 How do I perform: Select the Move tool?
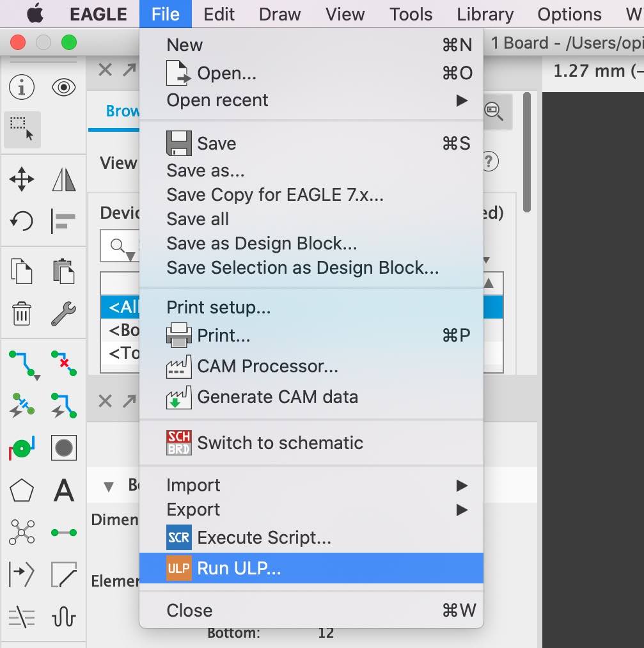[x=22, y=179]
